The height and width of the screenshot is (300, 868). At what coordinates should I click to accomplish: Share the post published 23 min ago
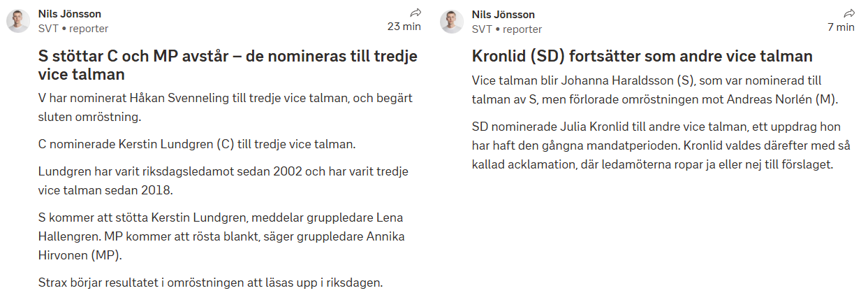(415, 13)
